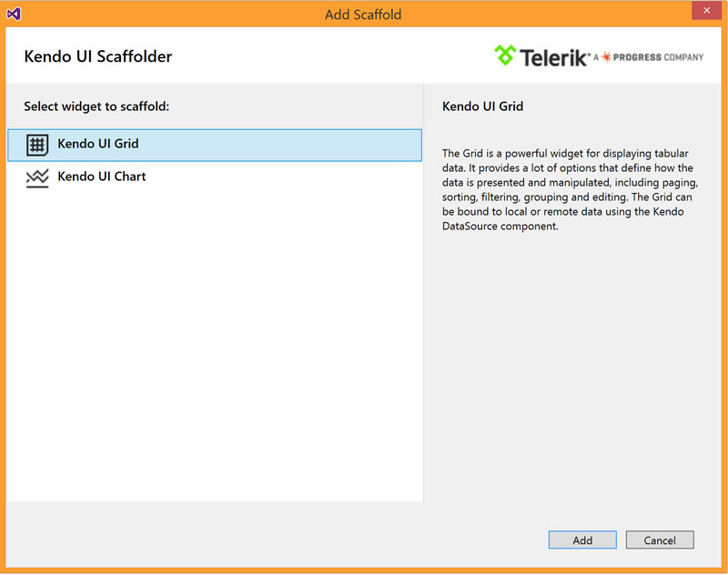Click the Add Scaffold title bar text
This screenshot has height=575, width=728.
coord(363,15)
